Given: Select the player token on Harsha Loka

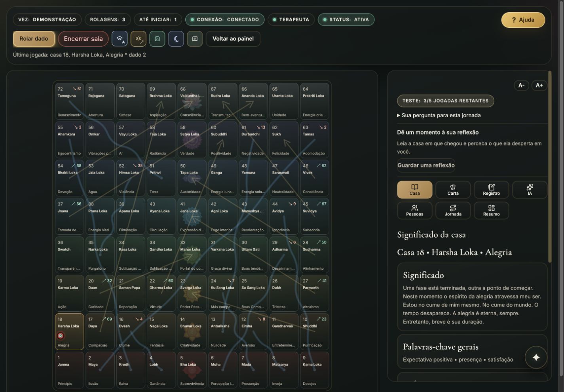Looking at the screenshot, I should click(61, 336).
